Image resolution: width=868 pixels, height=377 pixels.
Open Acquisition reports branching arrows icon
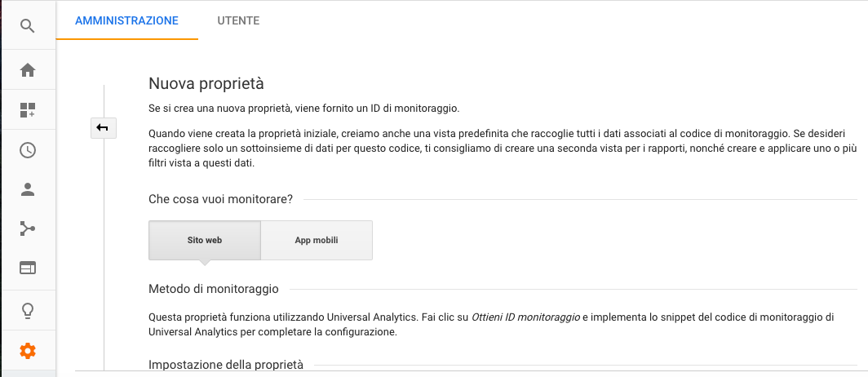coord(28,228)
